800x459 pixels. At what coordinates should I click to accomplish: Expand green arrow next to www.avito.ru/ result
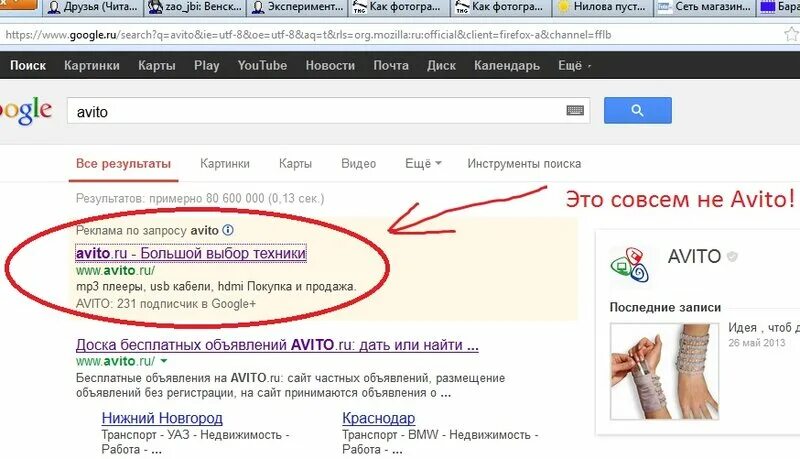[164, 361]
